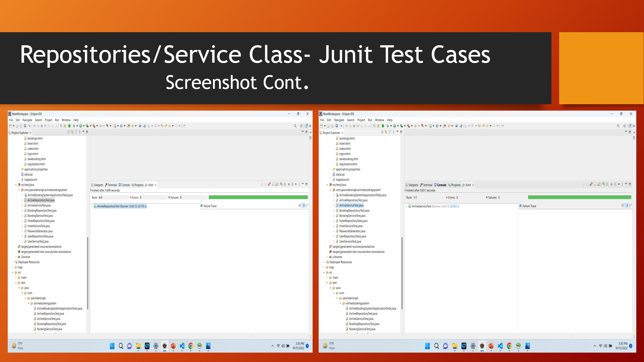Toggle Link with Editor in right Project Explorer

pyautogui.click(x=386, y=132)
